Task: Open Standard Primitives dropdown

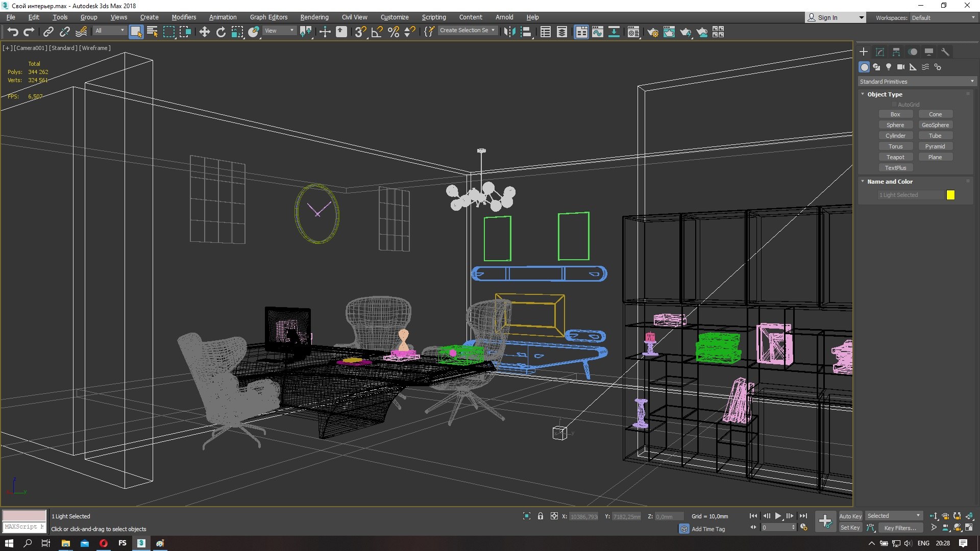Action: [917, 82]
